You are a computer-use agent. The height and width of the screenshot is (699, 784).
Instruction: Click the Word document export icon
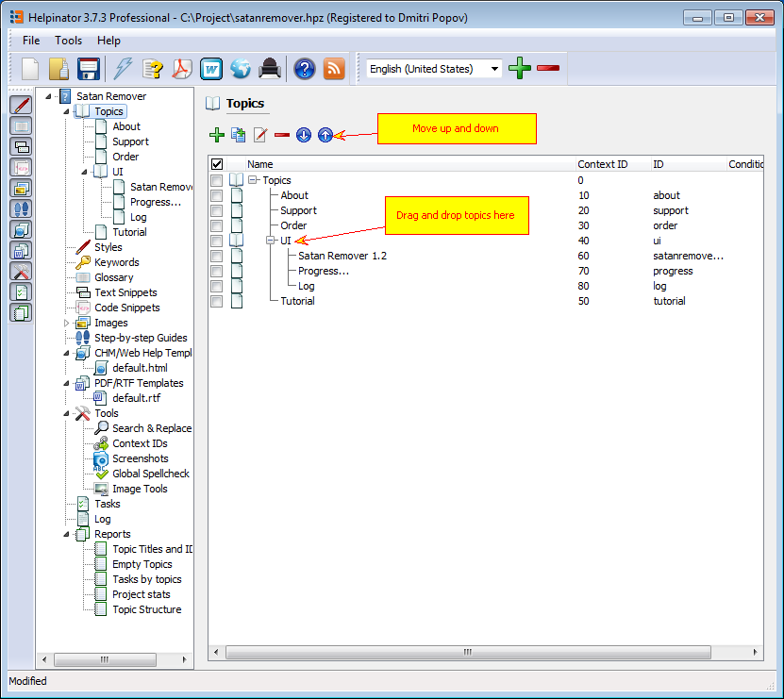(x=210, y=69)
